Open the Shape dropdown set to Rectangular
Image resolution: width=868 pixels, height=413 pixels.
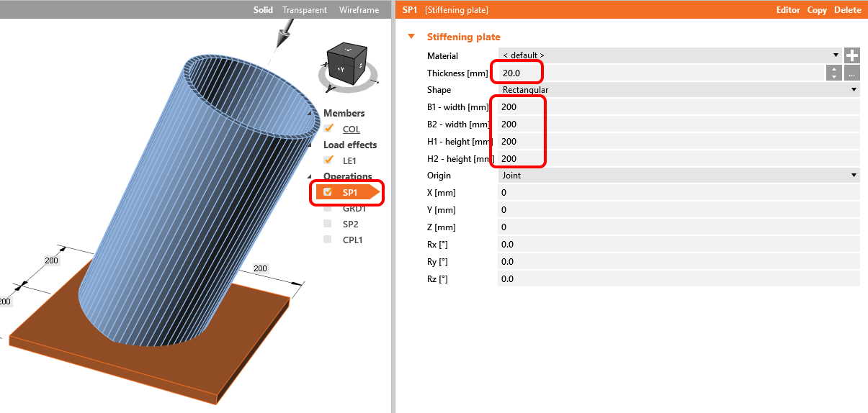[x=679, y=90]
